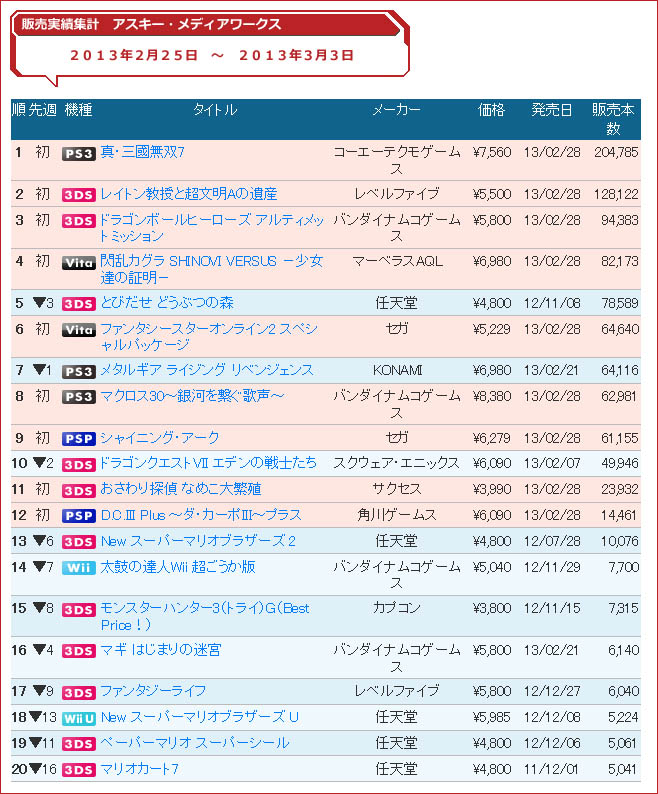Click release date 11/12/01

coord(552,770)
